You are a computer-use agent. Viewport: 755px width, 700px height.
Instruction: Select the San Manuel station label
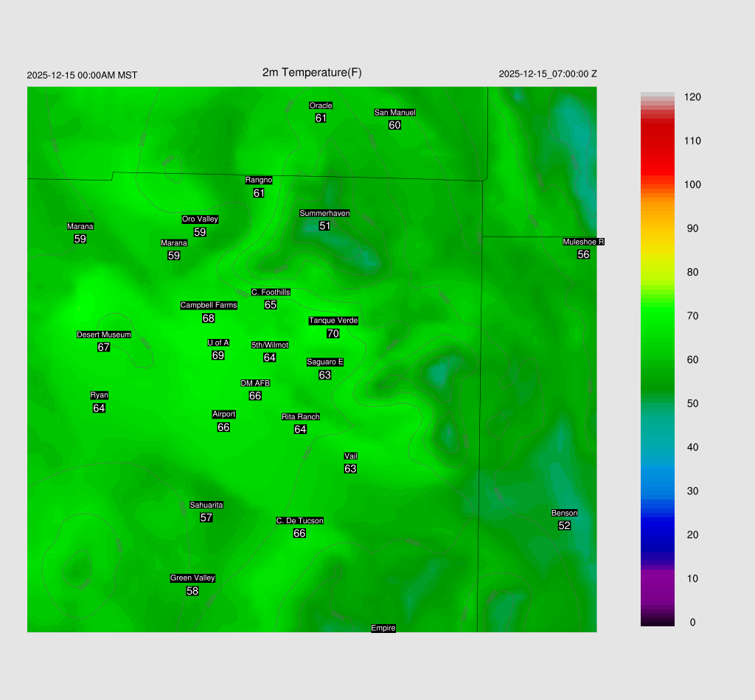pos(394,113)
